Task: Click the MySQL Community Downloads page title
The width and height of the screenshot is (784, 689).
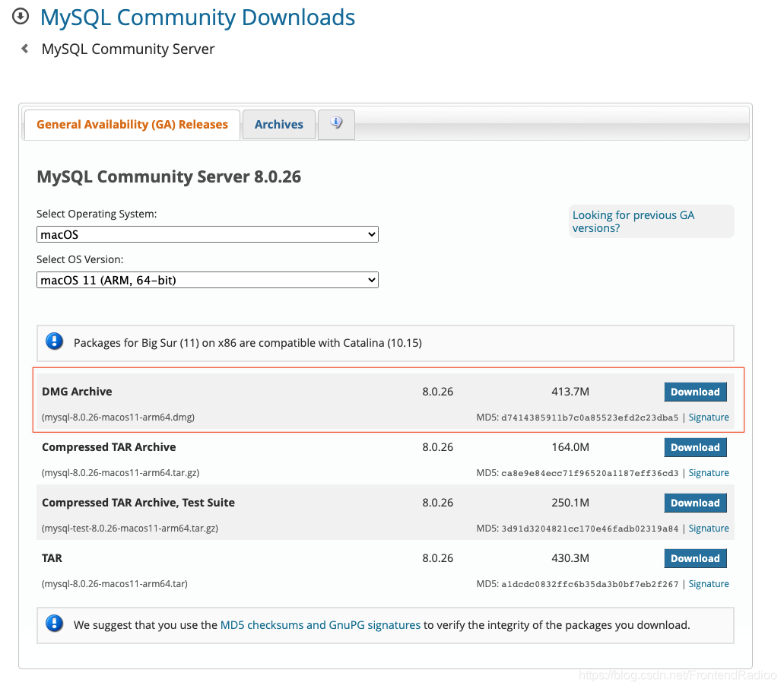Action: pos(198,17)
